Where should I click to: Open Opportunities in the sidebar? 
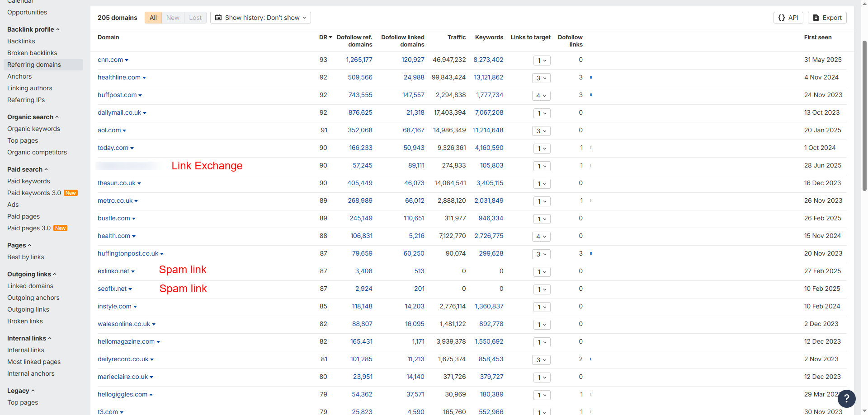(27, 12)
